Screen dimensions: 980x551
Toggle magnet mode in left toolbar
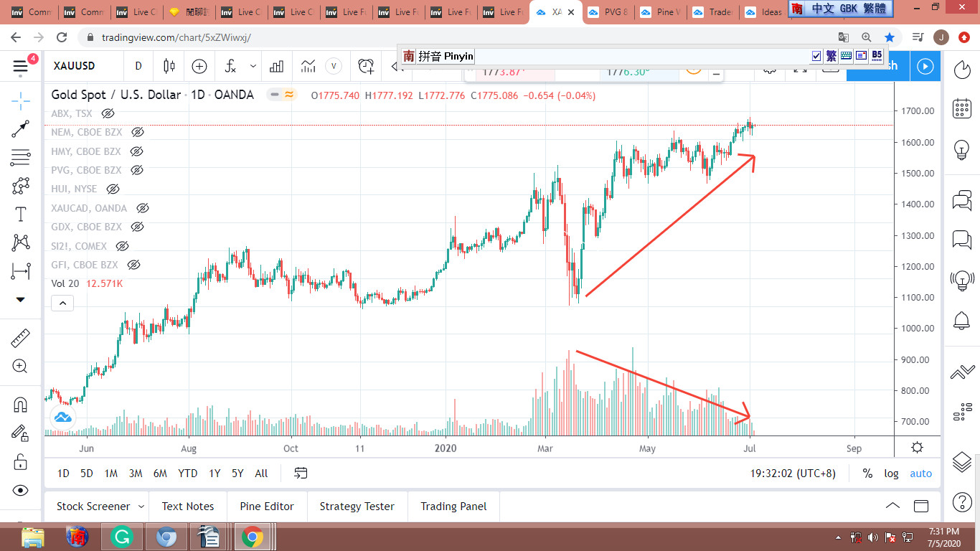pyautogui.click(x=20, y=405)
